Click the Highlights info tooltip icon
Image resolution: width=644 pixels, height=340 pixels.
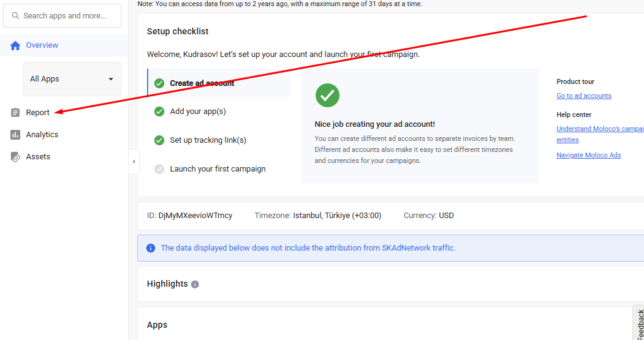point(195,284)
